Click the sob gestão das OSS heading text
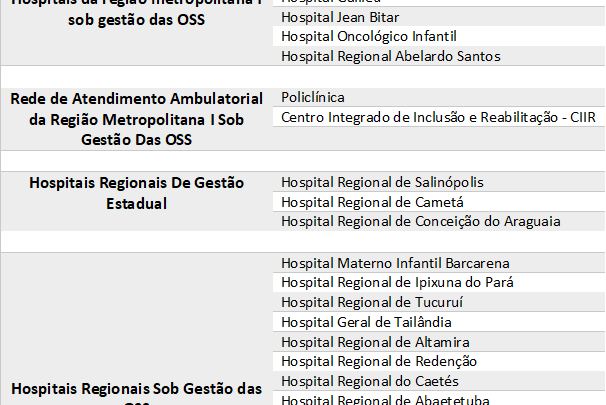 tap(136, 20)
